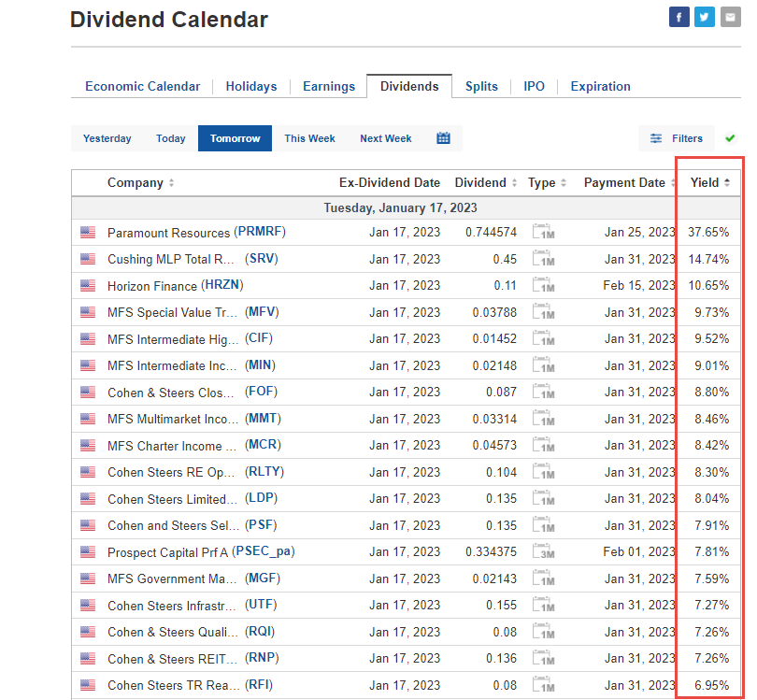The width and height of the screenshot is (757, 700).
Task: Open the MFV ticker link
Action: click(x=262, y=312)
